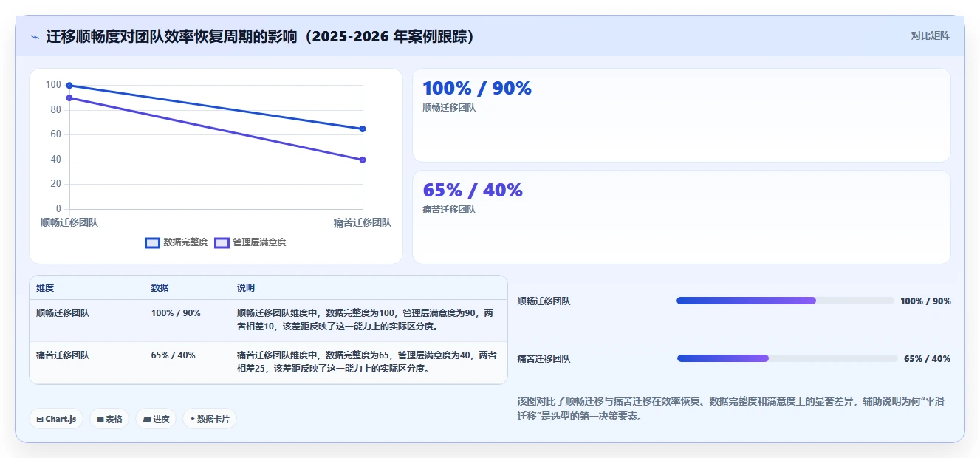Click the description mentioning 相差25
The width and height of the screenshot is (980, 458).
point(366,362)
